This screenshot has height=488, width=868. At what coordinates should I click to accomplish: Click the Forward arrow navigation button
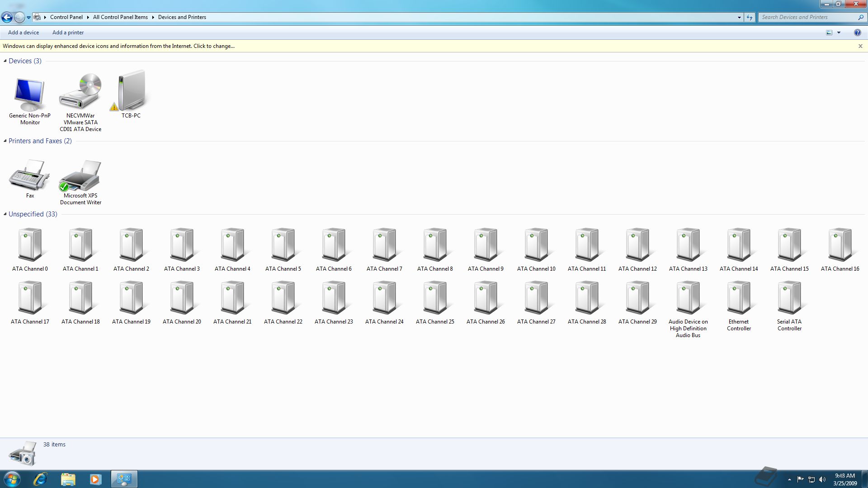point(19,18)
